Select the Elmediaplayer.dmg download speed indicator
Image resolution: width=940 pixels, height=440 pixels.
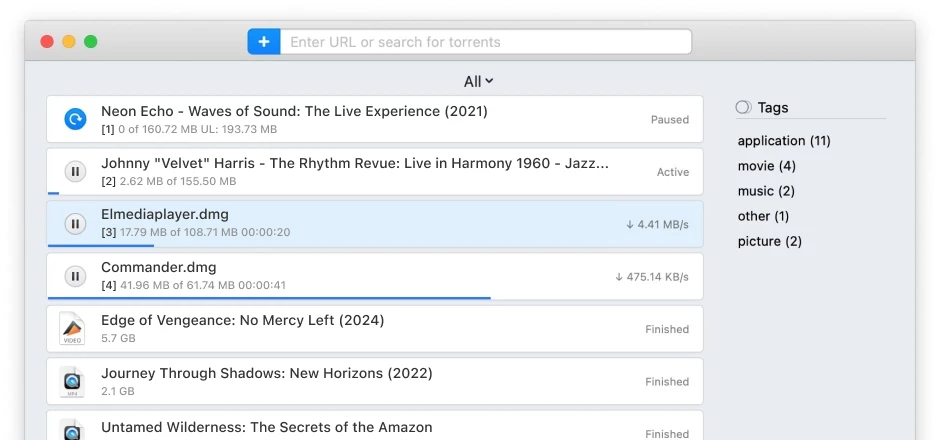(657, 225)
